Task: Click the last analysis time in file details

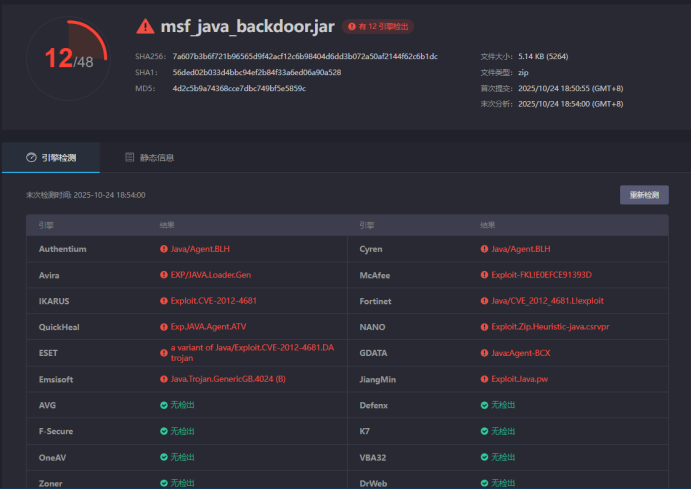Action: [x=570, y=104]
